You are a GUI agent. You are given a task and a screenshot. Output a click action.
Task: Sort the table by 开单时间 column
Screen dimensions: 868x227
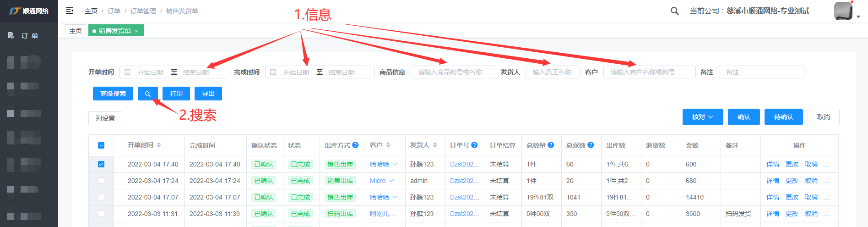159,145
